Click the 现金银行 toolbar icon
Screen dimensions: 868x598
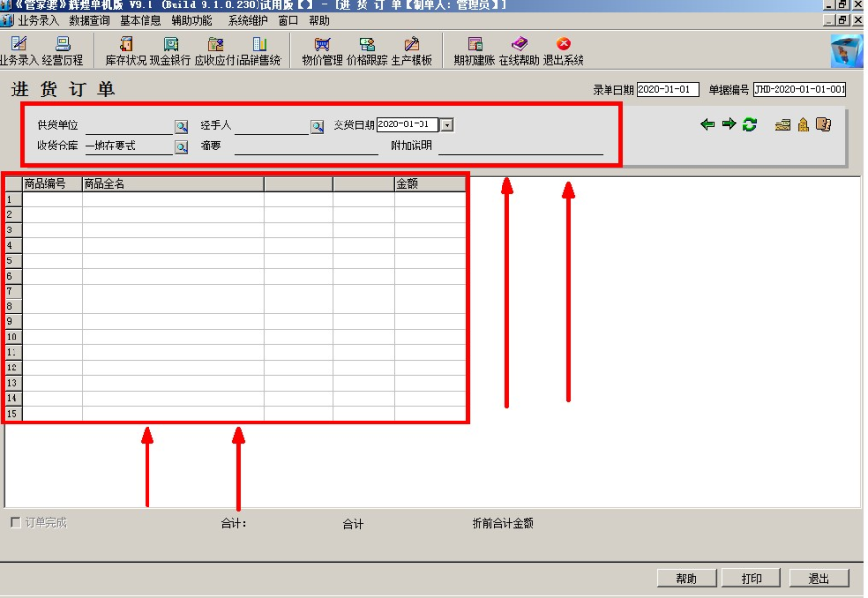171,50
